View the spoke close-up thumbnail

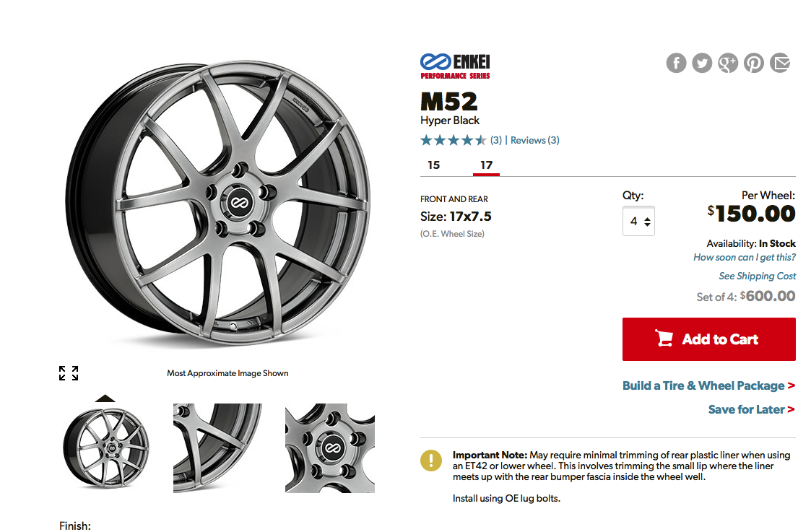[217, 448]
